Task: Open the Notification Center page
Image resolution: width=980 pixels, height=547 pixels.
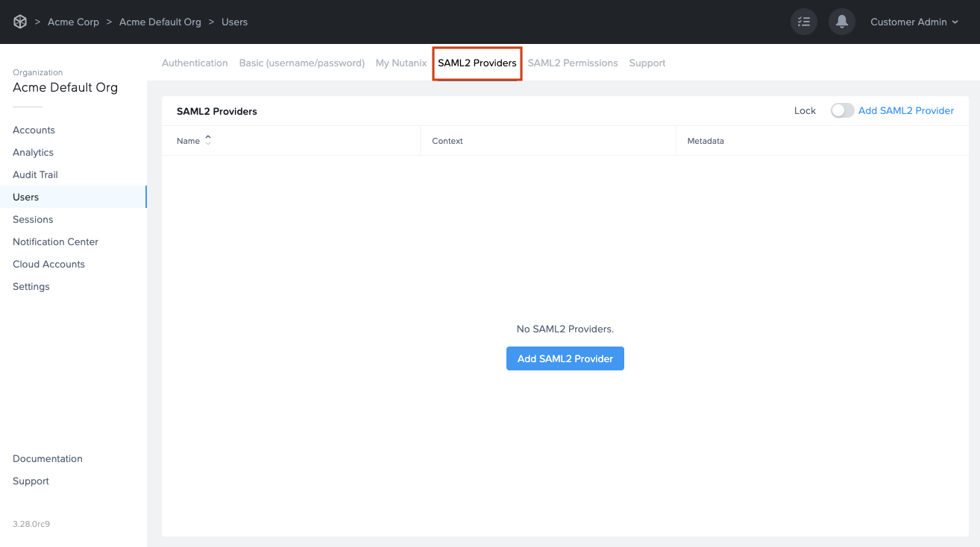Action: [55, 241]
